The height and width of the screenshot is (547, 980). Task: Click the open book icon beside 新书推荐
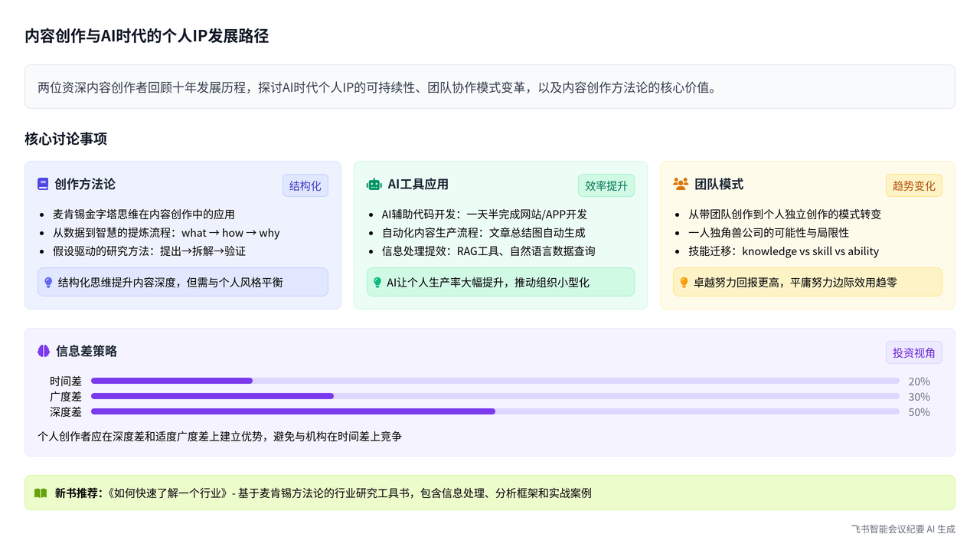coord(41,493)
